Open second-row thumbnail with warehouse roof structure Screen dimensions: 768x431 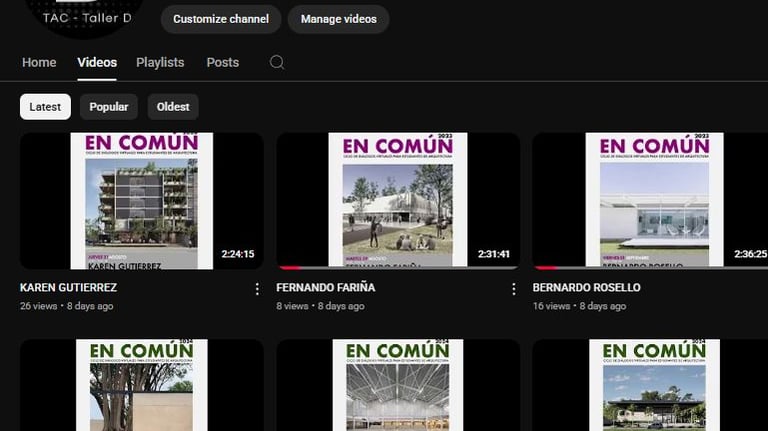(398, 385)
